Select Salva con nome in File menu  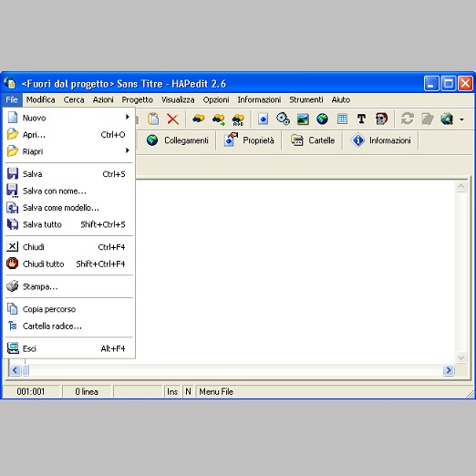click(x=68, y=191)
